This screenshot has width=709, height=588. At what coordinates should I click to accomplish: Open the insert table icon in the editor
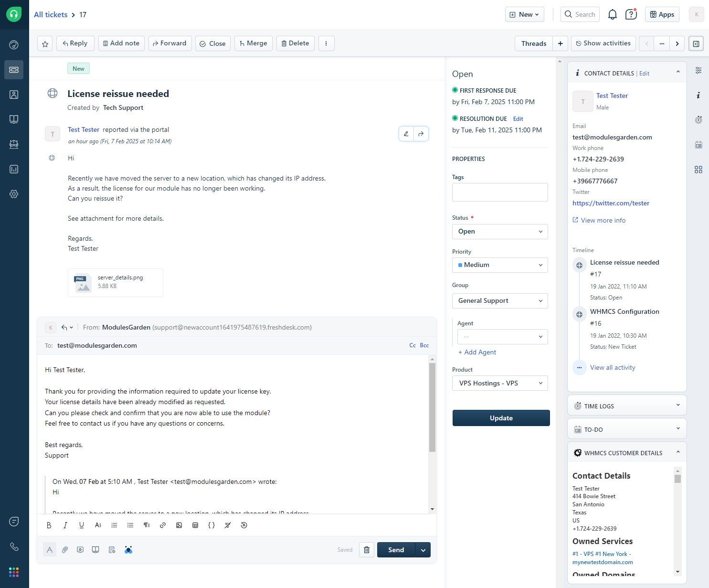(x=195, y=525)
